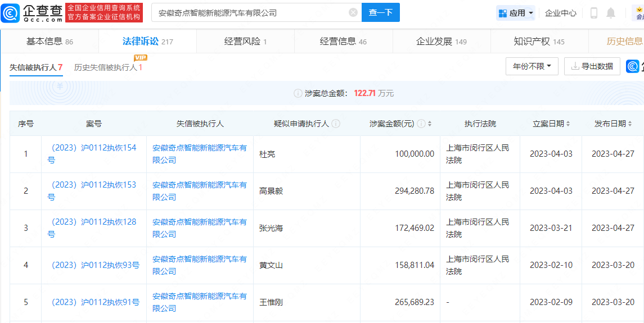Click info icon next to 涉案金额(元)
The height and width of the screenshot is (323, 644).
point(421,124)
